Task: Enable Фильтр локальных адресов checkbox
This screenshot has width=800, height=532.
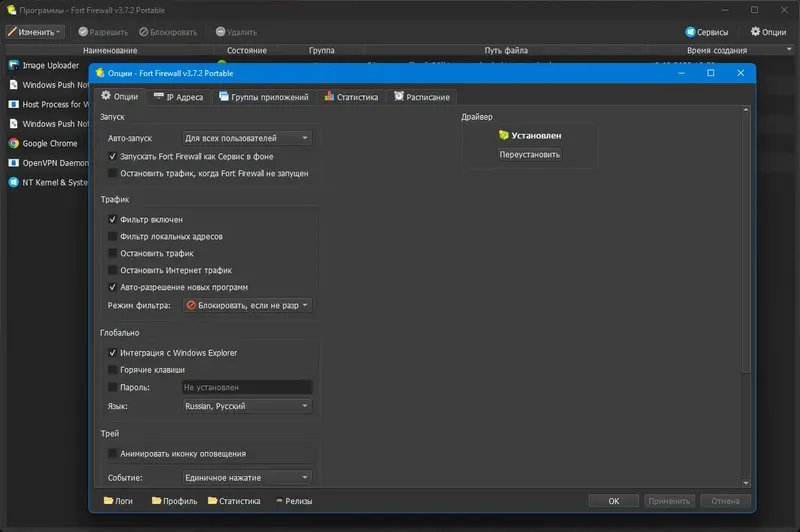Action: [x=112, y=236]
